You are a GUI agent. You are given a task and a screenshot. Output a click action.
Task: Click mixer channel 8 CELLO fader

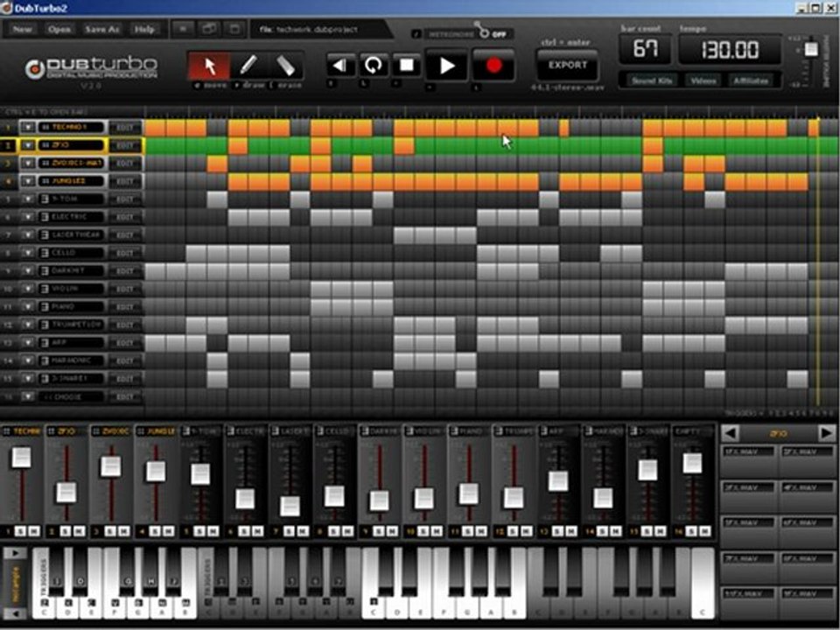click(334, 496)
